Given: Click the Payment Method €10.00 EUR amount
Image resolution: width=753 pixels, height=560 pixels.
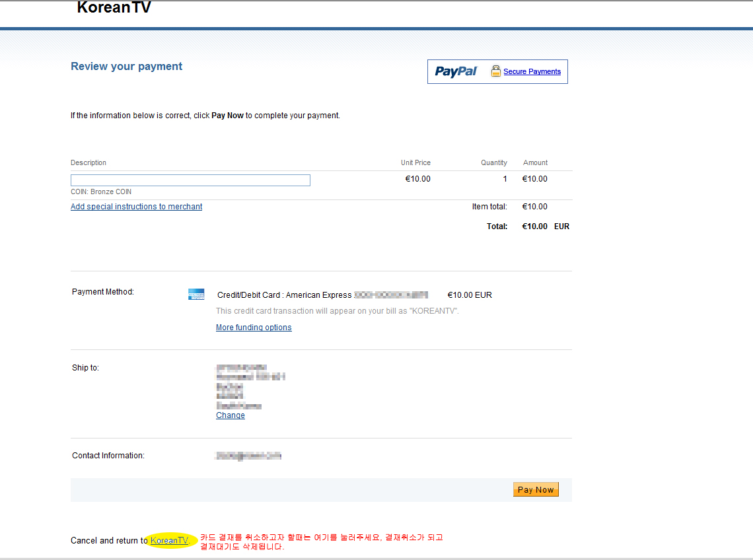Looking at the screenshot, I should (x=470, y=295).
